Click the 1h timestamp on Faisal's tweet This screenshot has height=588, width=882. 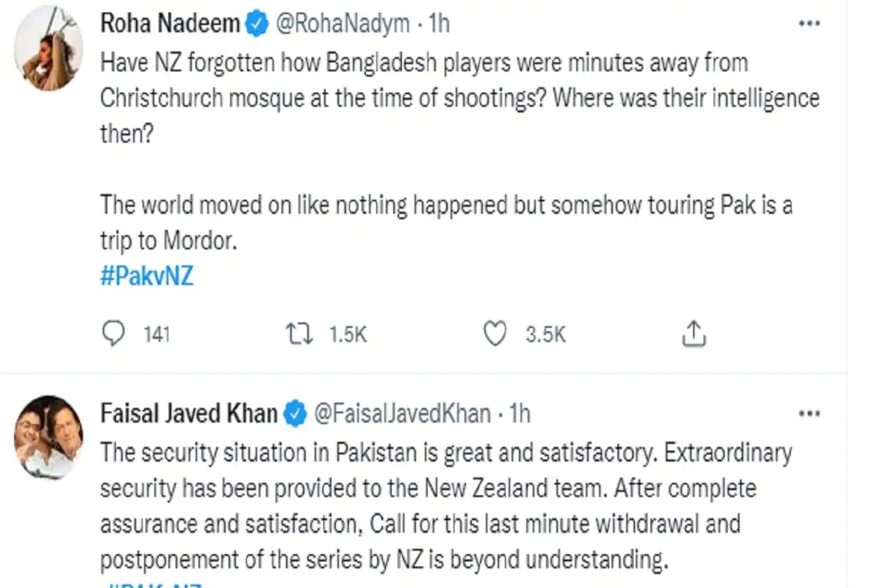point(519,414)
